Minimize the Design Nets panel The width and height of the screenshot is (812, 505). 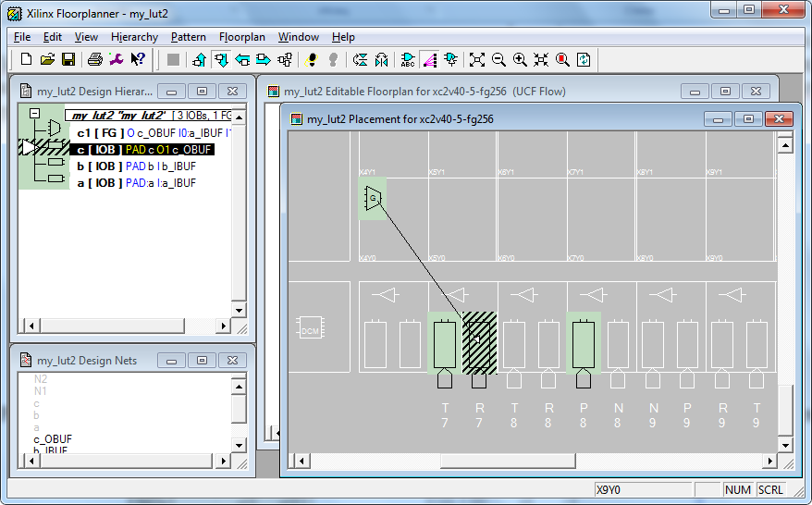tap(172, 361)
